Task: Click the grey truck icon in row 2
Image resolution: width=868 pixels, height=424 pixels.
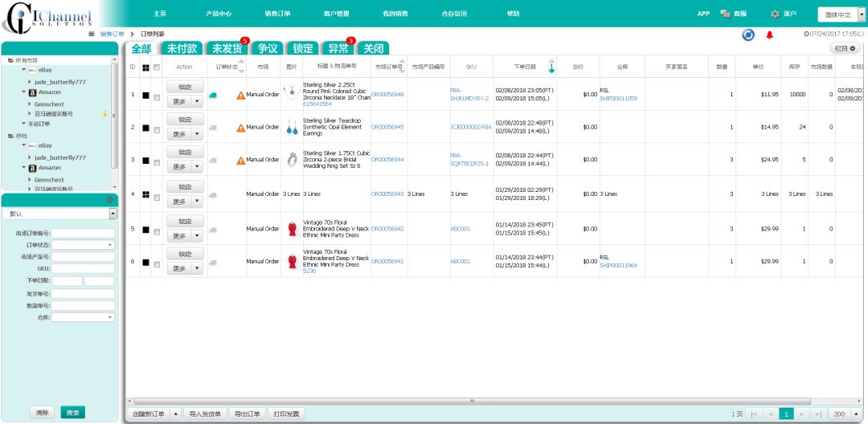Action: (213, 128)
